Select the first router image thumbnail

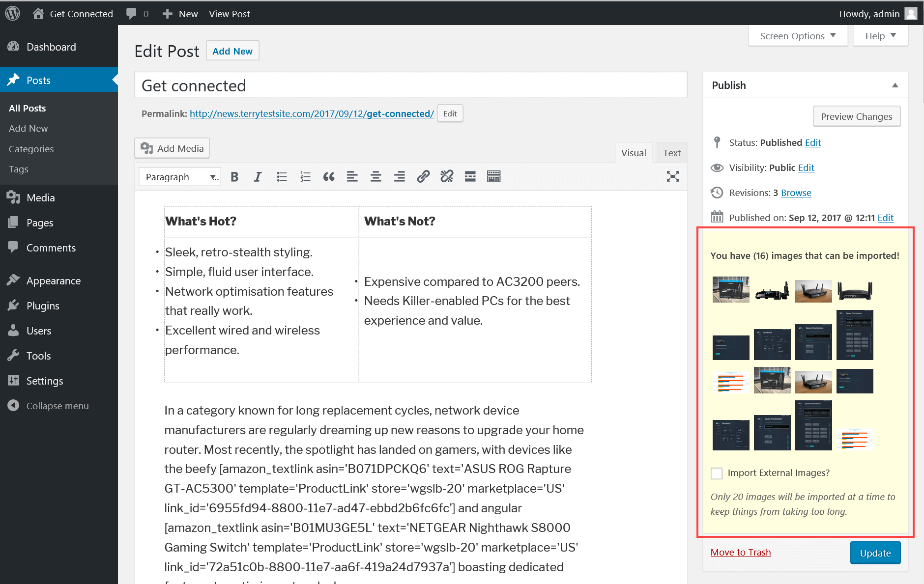pyautogui.click(x=731, y=289)
